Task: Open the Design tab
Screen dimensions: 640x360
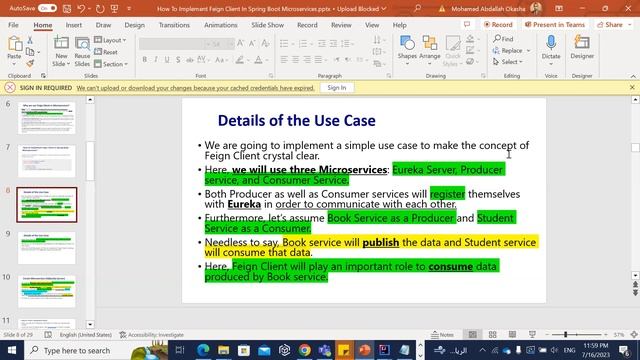Action: point(134,25)
